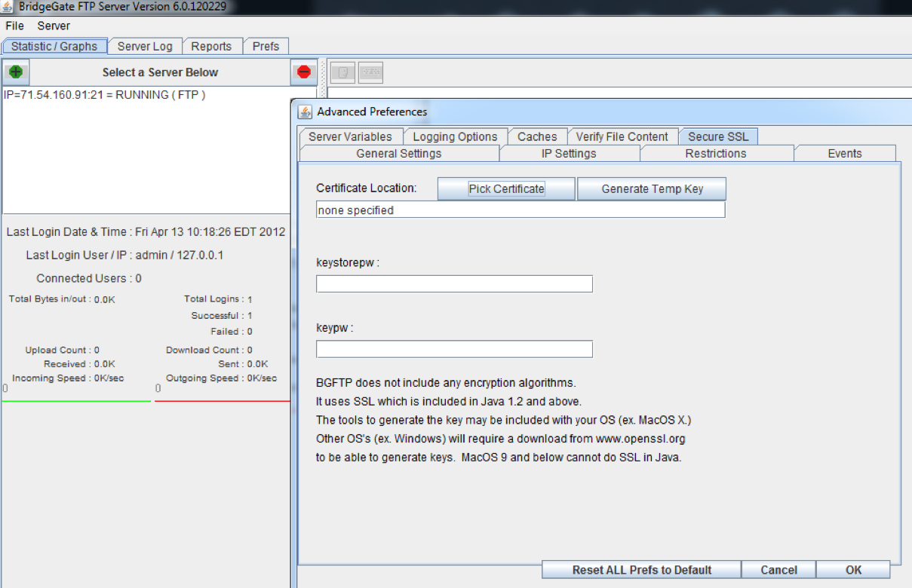Click the Upload Count : 0 text
The height and width of the screenshot is (588, 912).
[x=62, y=350]
